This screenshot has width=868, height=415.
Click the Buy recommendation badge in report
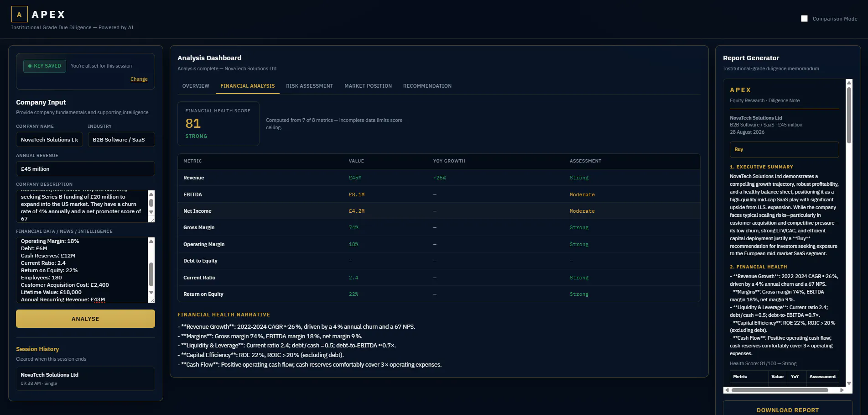pos(784,150)
